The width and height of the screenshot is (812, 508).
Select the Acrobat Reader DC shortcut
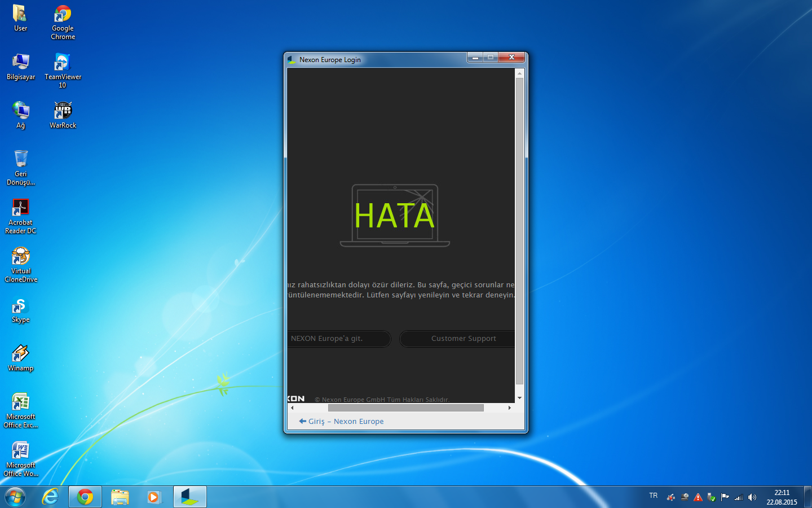21,216
